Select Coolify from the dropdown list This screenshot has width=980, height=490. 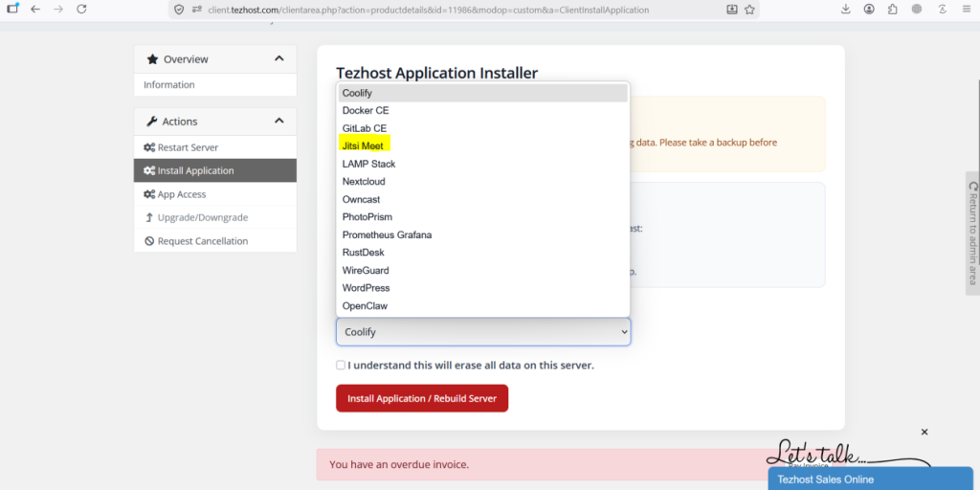483,93
